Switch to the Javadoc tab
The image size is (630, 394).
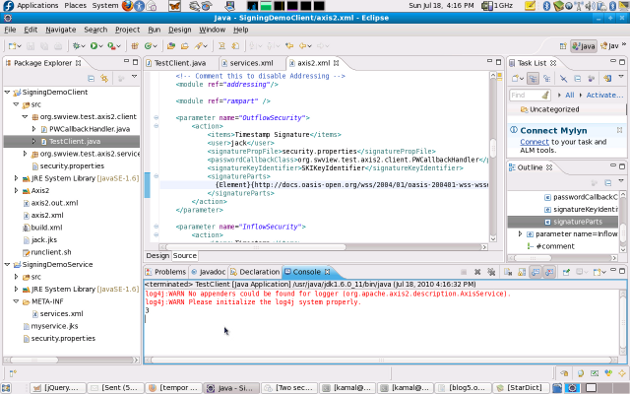pos(209,272)
